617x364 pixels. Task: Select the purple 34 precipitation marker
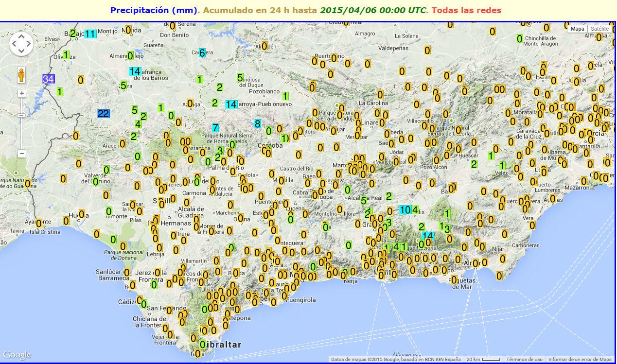(x=48, y=79)
